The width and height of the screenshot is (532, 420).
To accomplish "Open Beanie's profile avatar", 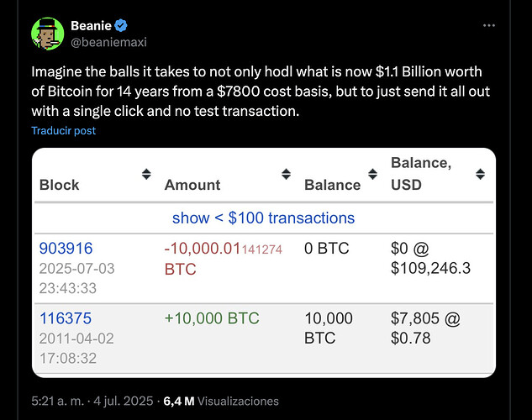I will point(48,34).
